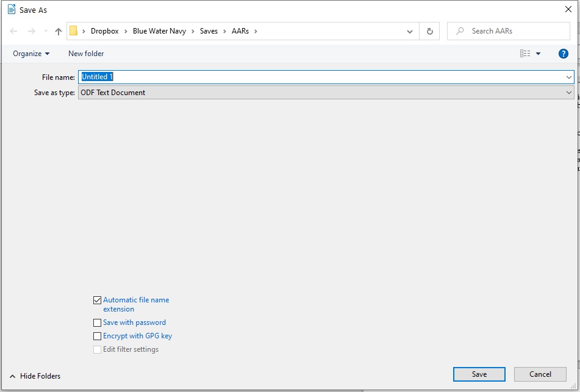Expand chevron after Dropbox breadcrumb

[x=126, y=31]
